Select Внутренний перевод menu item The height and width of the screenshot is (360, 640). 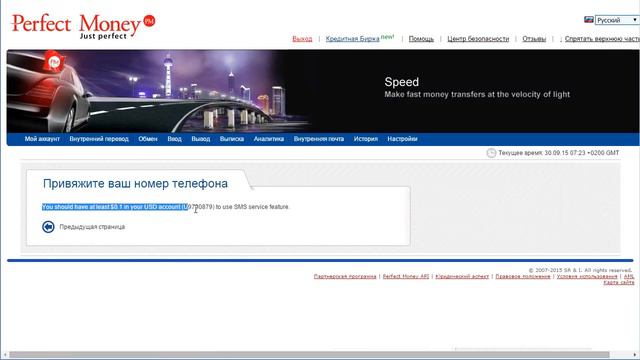[x=99, y=139]
